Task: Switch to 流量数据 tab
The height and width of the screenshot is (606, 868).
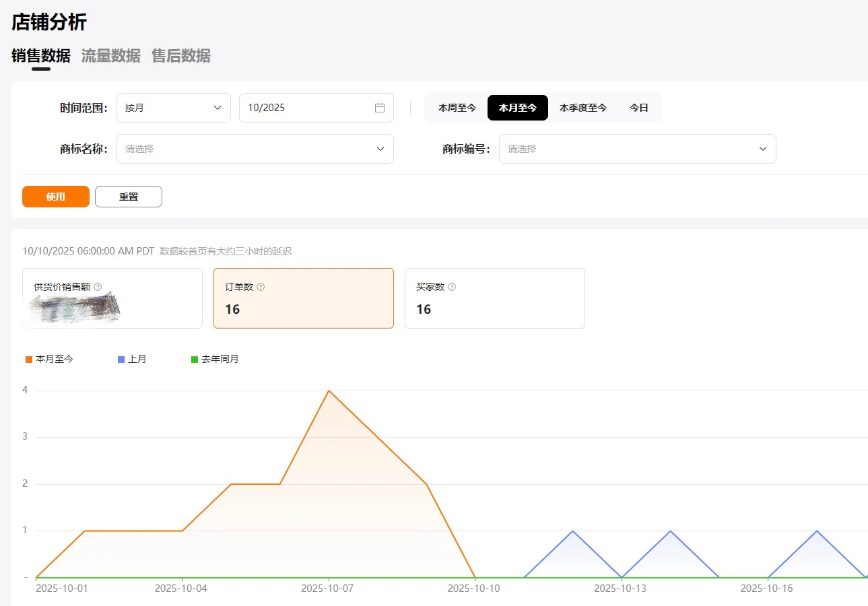Action: pos(111,56)
